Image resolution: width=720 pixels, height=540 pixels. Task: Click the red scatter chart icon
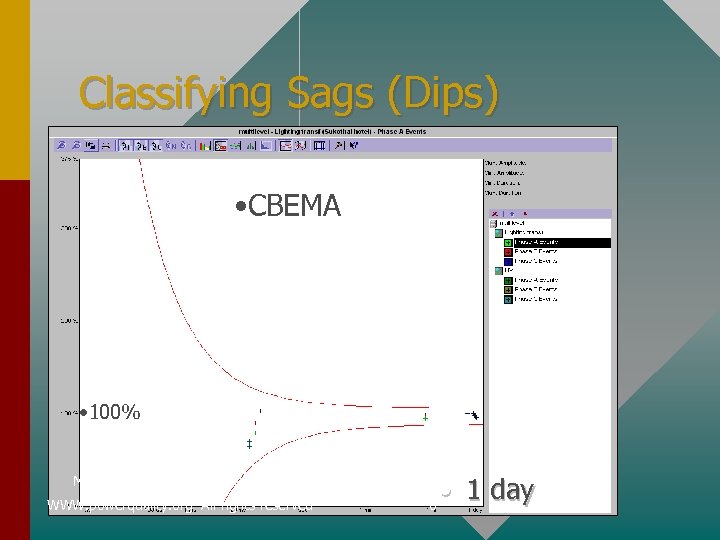tap(301, 146)
